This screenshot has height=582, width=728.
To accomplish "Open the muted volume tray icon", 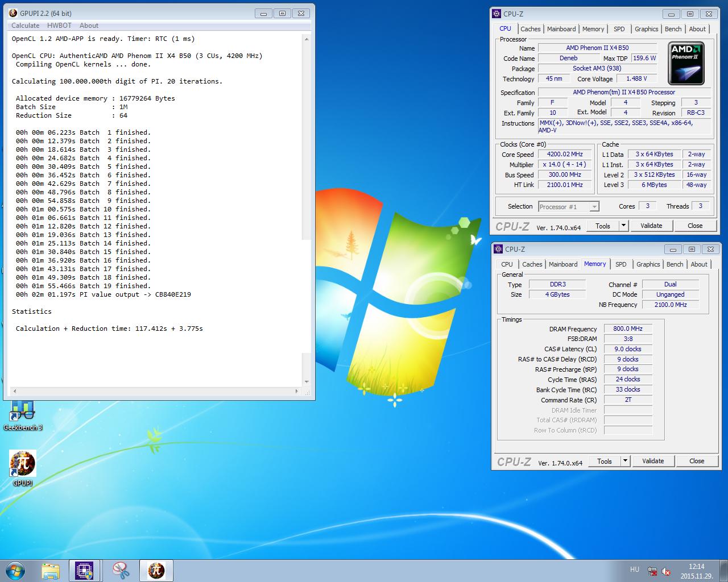I will tap(666, 572).
